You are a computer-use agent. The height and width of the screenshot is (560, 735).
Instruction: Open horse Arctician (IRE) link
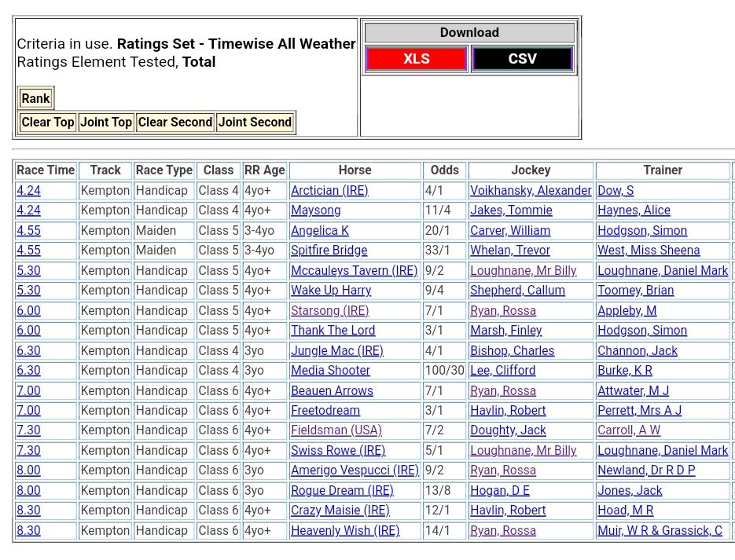pyautogui.click(x=329, y=191)
